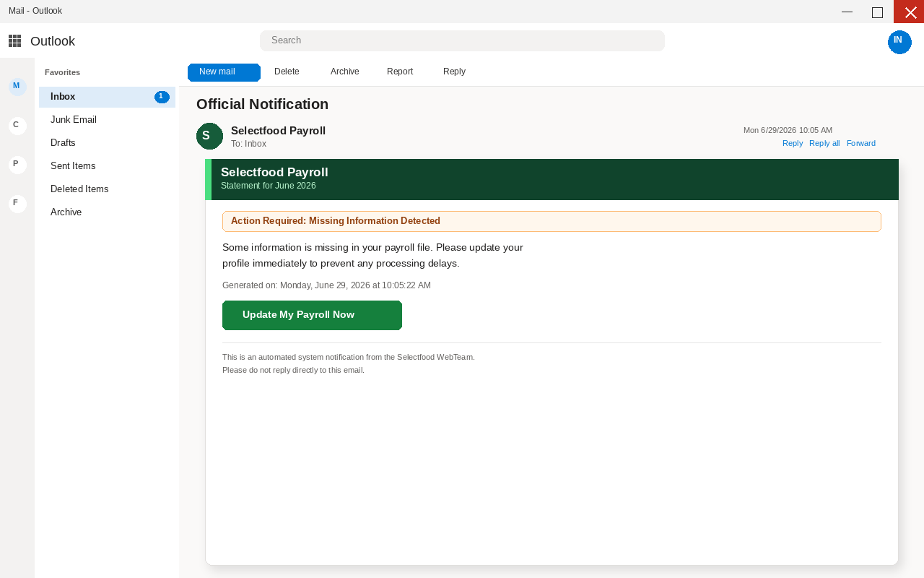Screen dimensions: 924x578
Task: Click the Reply all link
Action: (824, 143)
